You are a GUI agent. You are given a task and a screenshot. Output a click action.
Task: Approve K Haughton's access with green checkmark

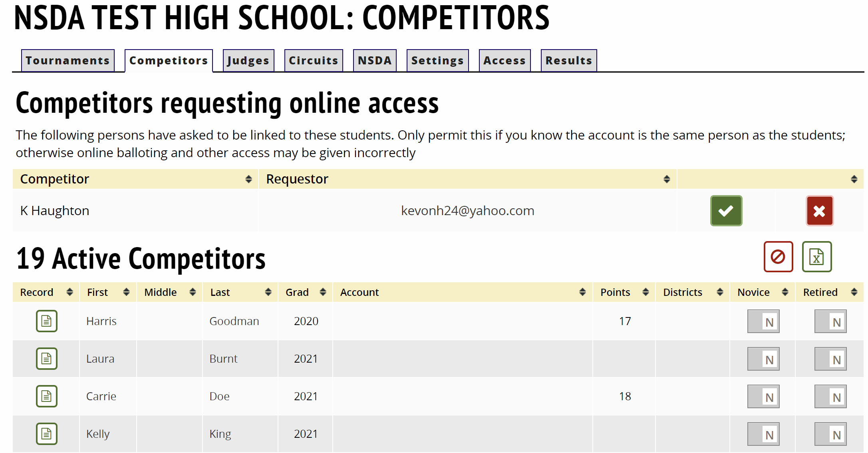pos(726,211)
